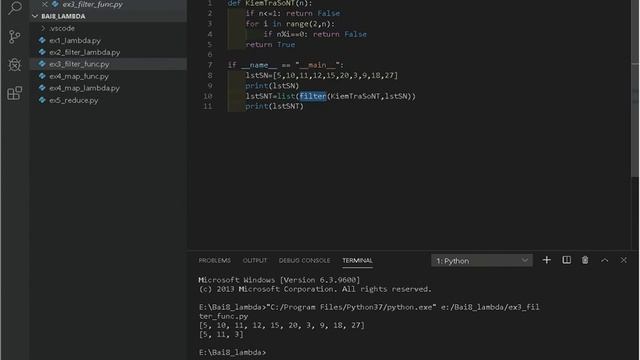Viewport: 640px width, 360px height.
Task: Click 'print(lstSNT)' on line 11
Action: tap(274, 107)
